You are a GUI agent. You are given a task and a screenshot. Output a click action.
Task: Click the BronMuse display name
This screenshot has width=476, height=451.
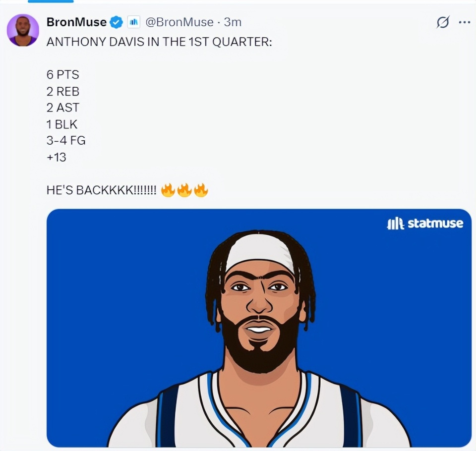tap(76, 22)
